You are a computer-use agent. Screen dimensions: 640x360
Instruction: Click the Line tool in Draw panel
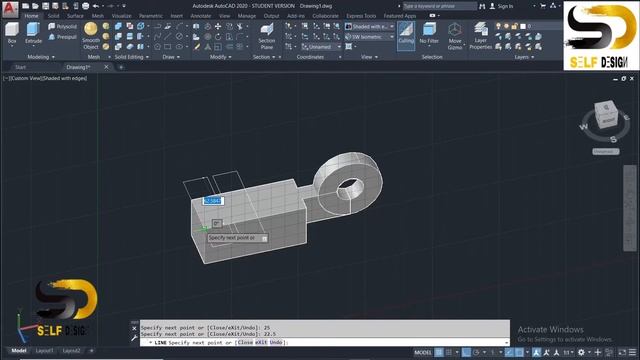(167, 37)
